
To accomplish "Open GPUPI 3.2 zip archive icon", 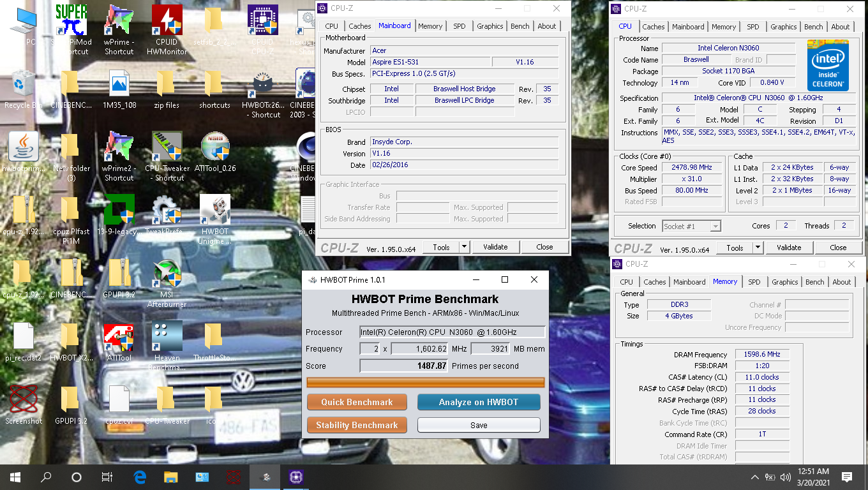I will point(119,278).
